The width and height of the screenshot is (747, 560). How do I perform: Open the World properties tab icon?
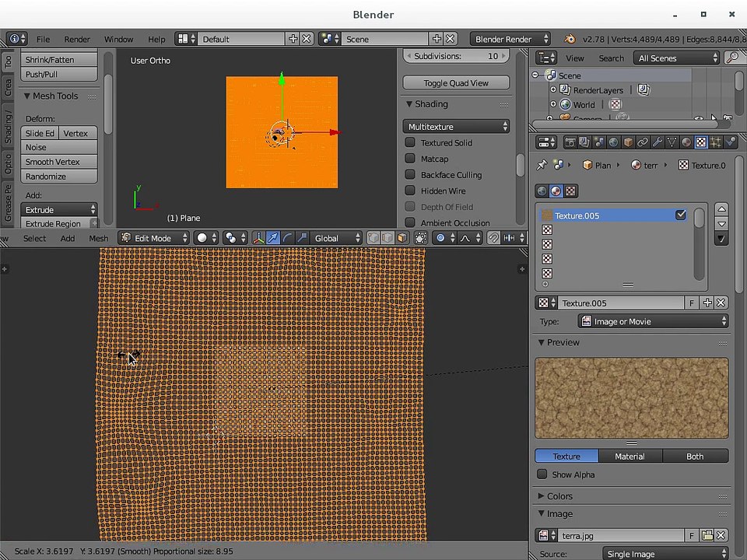(x=614, y=142)
